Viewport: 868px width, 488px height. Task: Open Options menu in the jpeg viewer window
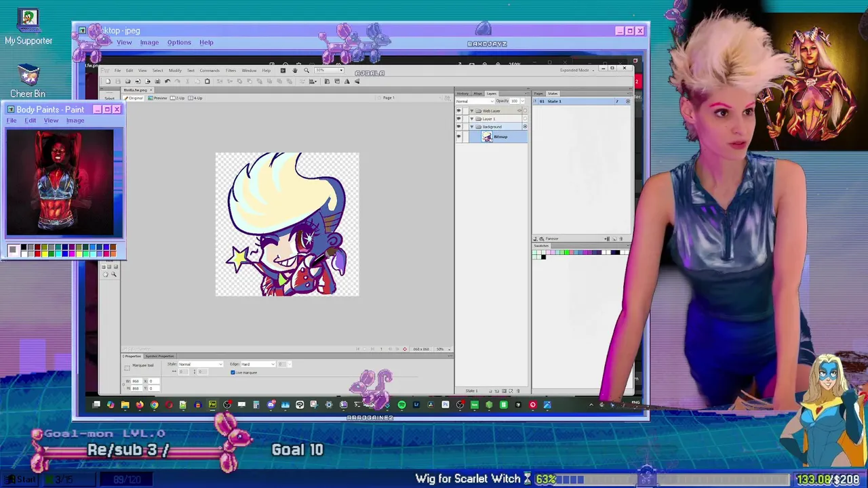pos(179,43)
